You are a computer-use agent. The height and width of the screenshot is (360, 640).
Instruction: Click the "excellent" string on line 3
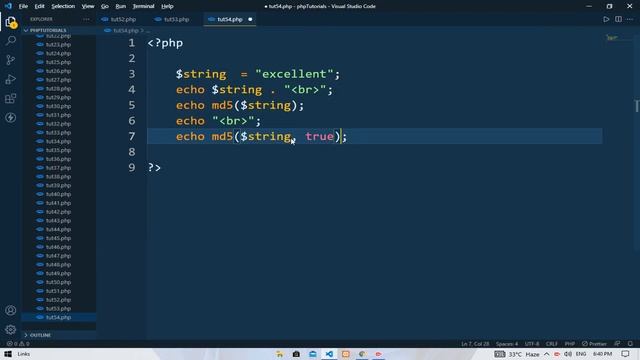tap(294, 74)
